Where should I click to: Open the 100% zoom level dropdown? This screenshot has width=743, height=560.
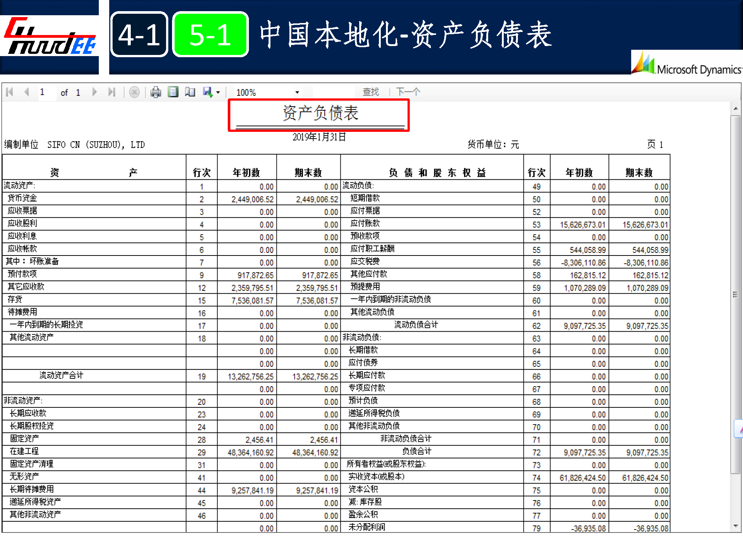pos(297,92)
